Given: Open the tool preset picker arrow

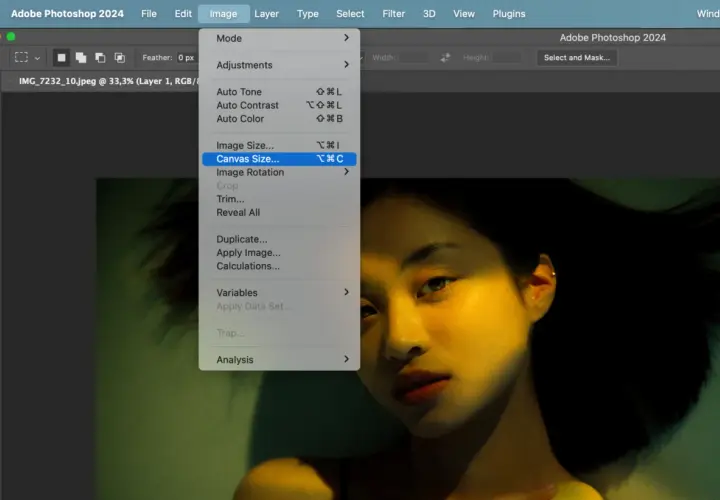Looking at the screenshot, I should (x=37, y=58).
